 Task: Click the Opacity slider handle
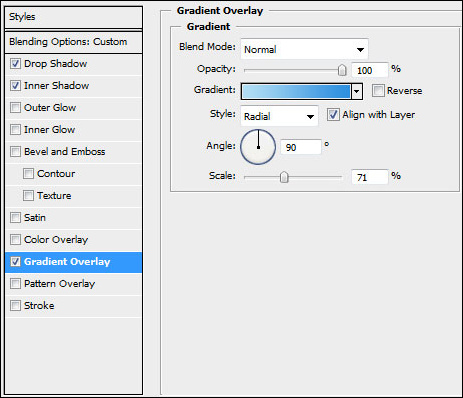coord(342,70)
